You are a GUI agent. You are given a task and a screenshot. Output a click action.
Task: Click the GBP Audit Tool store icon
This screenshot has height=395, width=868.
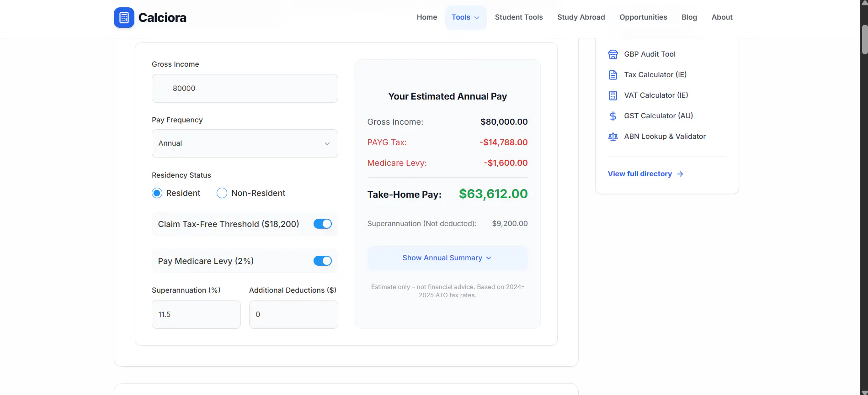pyautogui.click(x=613, y=54)
